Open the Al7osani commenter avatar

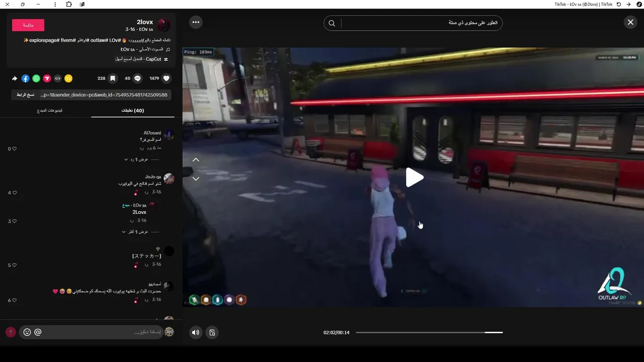[x=169, y=135]
